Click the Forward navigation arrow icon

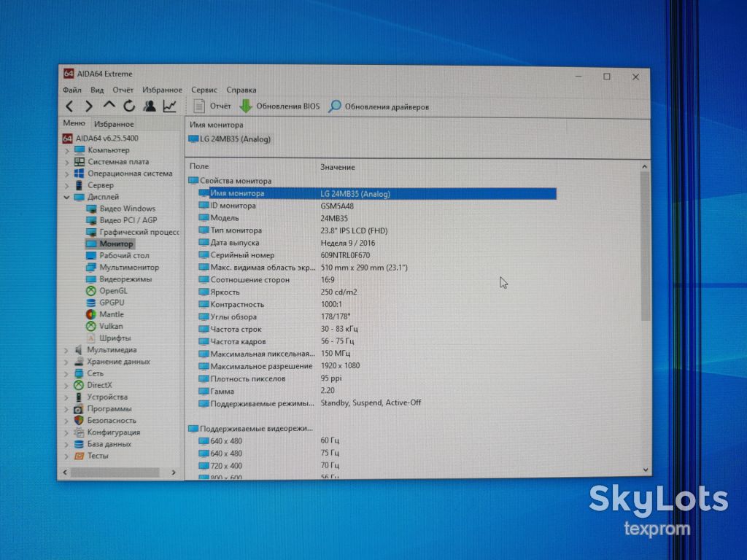coord(88,106)
